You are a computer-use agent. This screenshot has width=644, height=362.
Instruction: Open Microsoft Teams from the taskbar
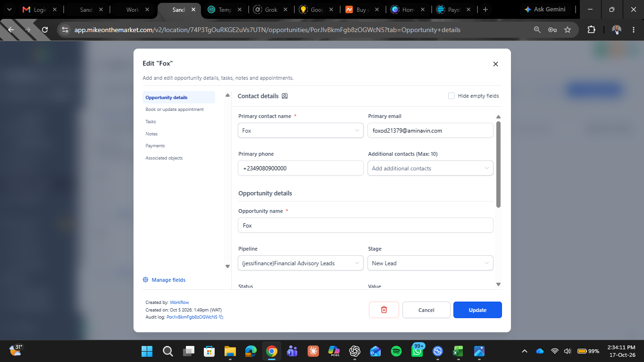[x=292, y=351]
